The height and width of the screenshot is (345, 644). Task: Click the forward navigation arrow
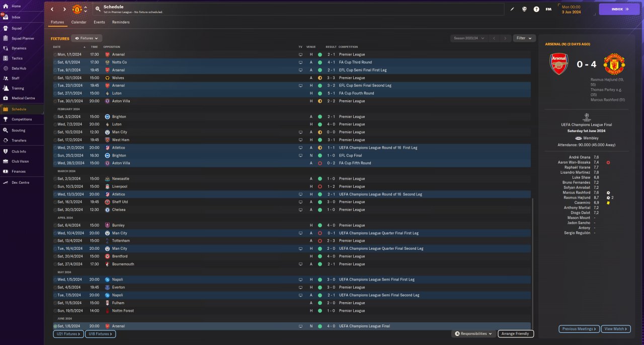pos(64,9)
